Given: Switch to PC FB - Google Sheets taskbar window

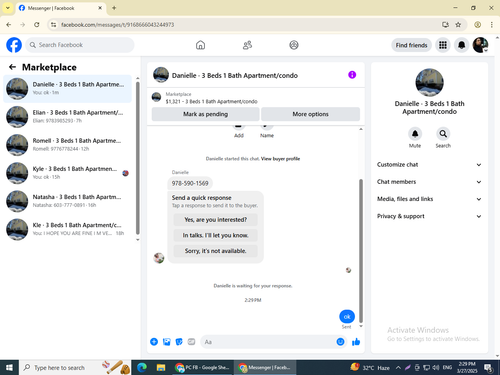Looking at the screenshot, I should [x=202, y=368].
